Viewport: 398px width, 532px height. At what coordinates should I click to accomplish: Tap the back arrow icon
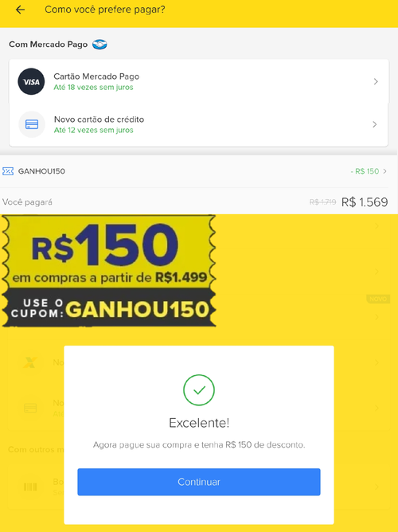point(21,10)
